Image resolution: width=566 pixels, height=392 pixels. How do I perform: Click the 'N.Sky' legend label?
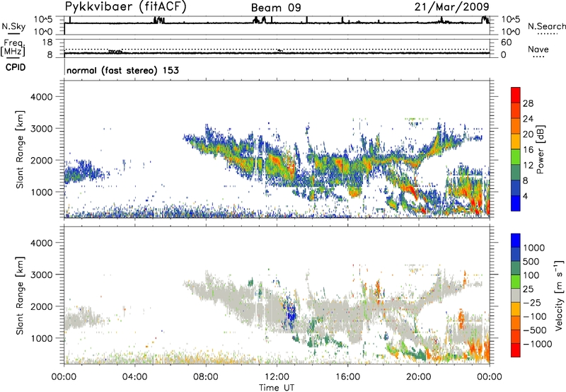click(x=13, y=26)
